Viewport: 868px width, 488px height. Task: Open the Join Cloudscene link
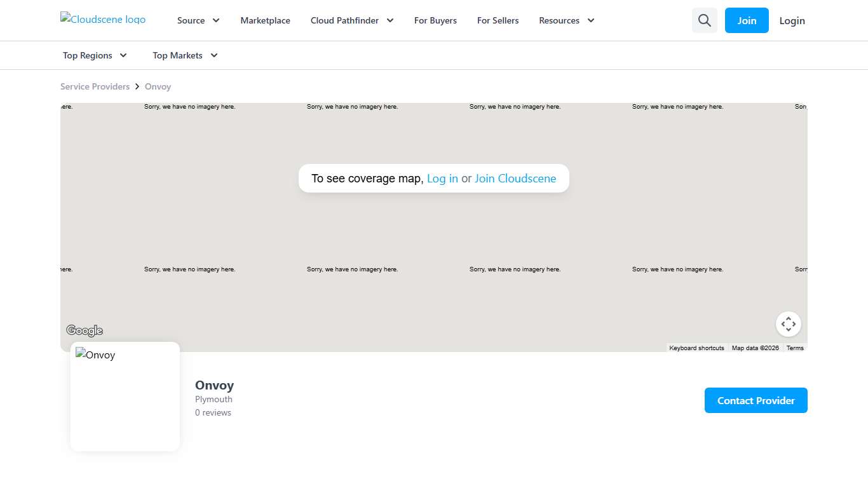pyautogui.click(x=515, y=179)
